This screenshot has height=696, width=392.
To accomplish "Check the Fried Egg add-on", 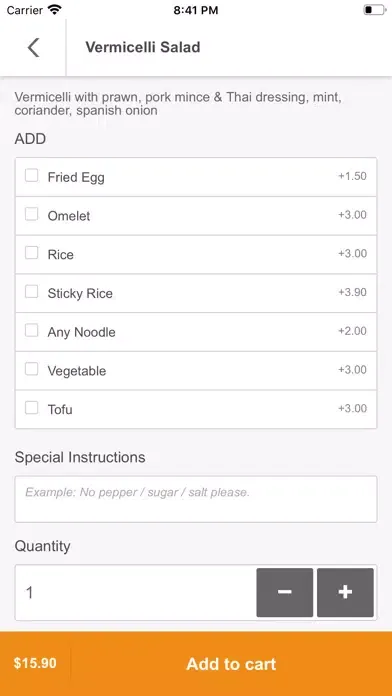I will pyautogui.click(x=31, y=175).
